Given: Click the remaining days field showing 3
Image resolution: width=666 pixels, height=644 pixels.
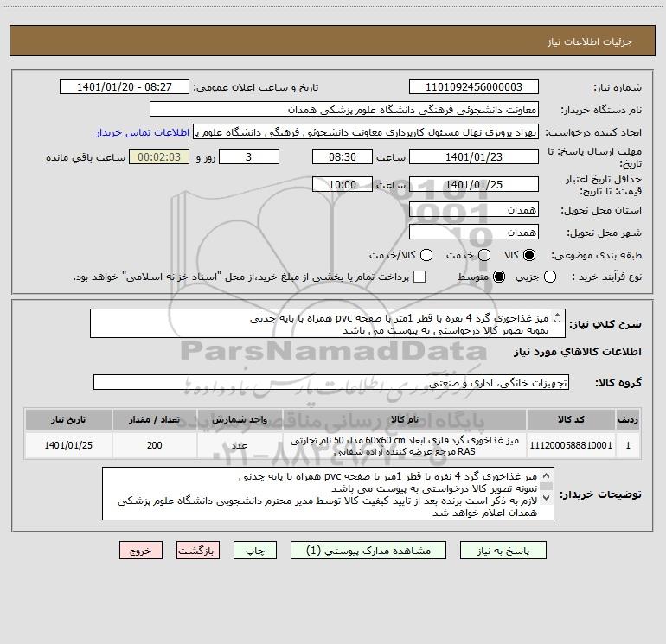Looking at the screenshot, I should (x=249, y=156).
